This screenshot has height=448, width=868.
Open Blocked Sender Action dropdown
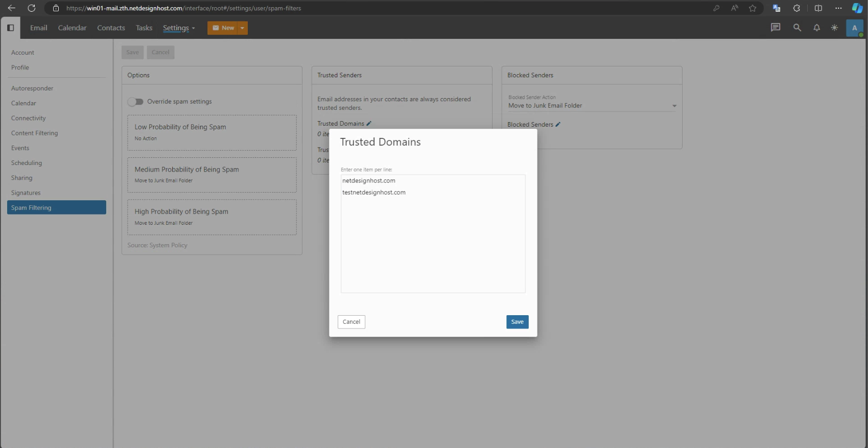coord(592,106)
